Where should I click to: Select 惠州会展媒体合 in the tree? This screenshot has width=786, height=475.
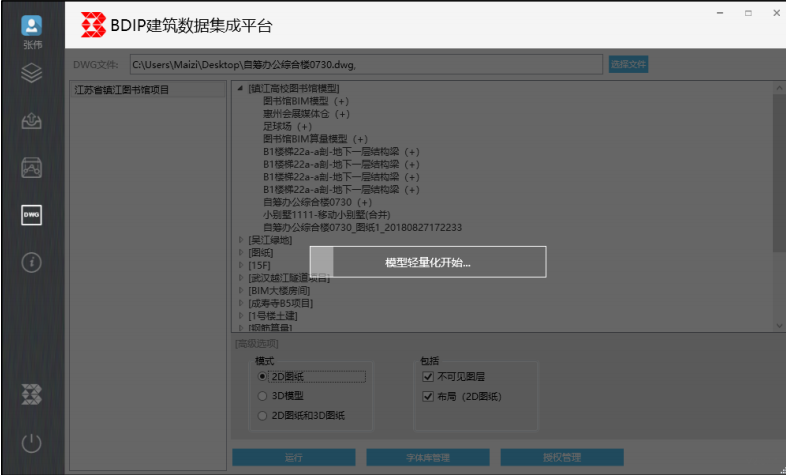306,114
